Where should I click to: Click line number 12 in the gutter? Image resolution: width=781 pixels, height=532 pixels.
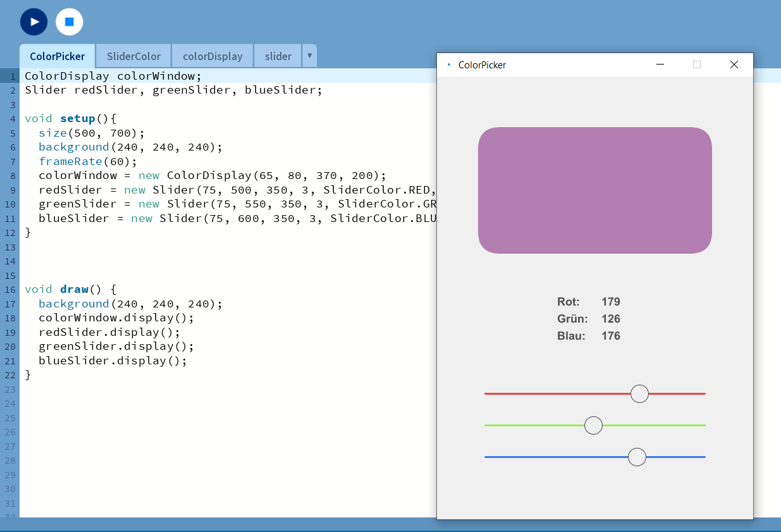[x=9, y=232]
